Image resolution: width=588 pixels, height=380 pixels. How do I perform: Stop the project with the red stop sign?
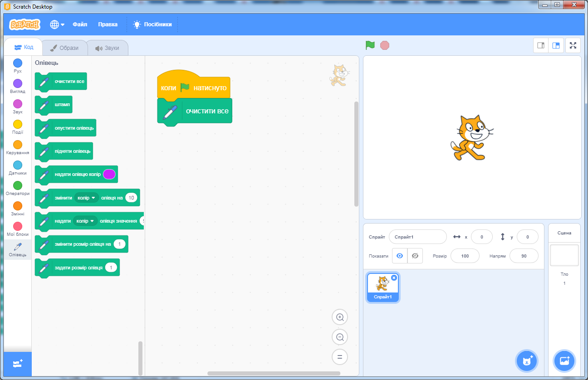(x=385, y=45)
